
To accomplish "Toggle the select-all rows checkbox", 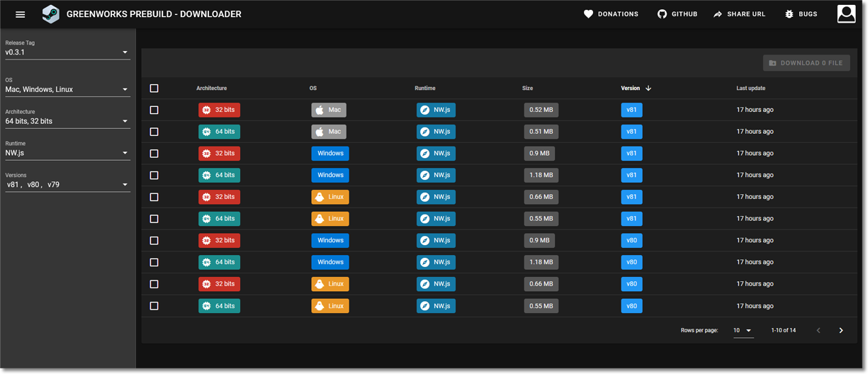I will pos(154,89).
